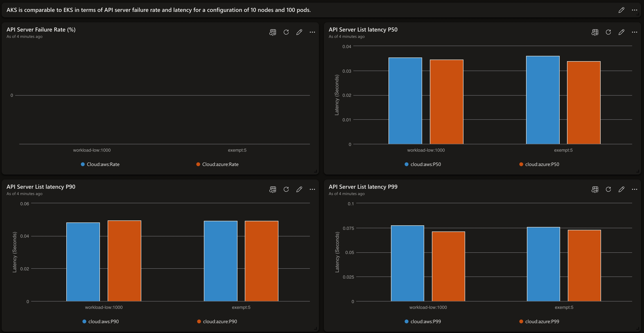Viewport: 644px width, 333px height.
Task: Select azure workload-low:1000 bar in P99 chart
Action: [x=449, y=266]
